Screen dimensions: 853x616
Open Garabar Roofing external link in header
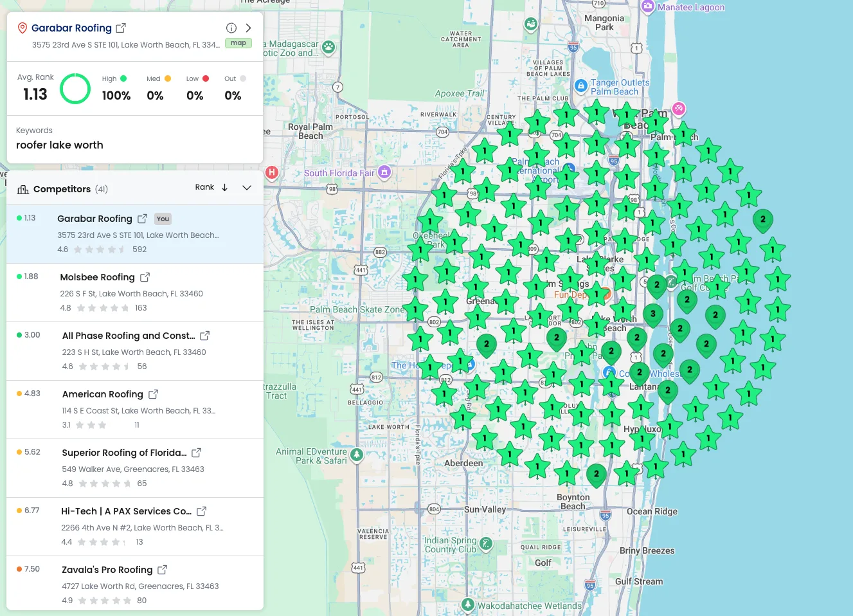[121, 28]
